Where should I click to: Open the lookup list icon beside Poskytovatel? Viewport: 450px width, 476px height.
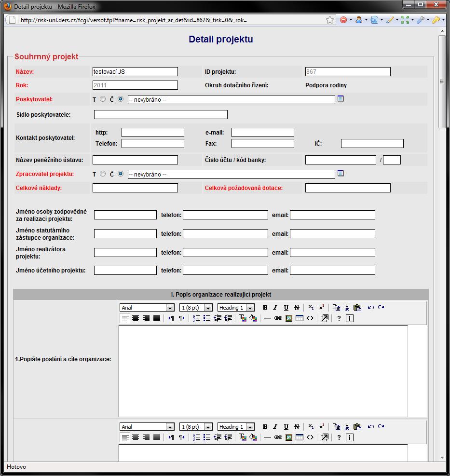coord(341,99)
